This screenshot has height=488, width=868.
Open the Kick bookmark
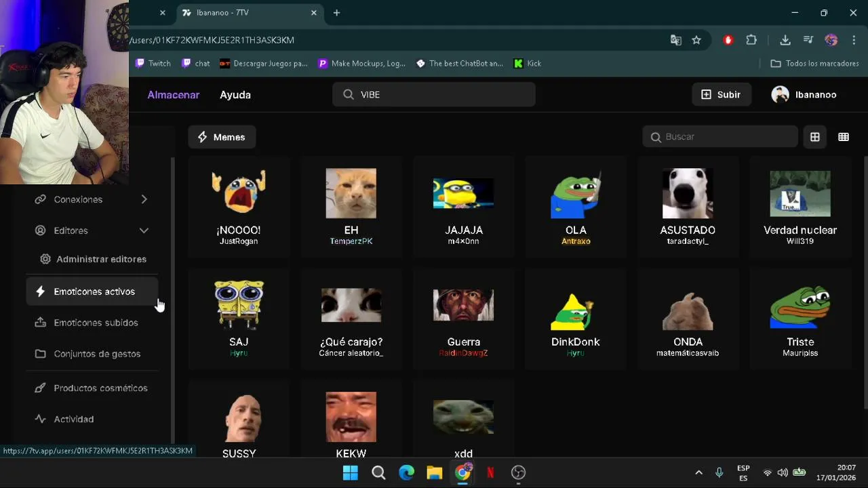click(528, 63)
